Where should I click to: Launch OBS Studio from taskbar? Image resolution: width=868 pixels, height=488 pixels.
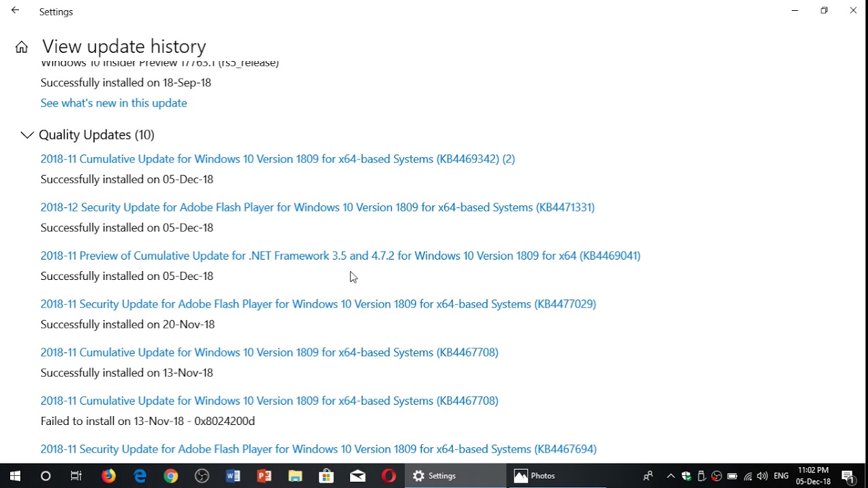tap(202, 476)
